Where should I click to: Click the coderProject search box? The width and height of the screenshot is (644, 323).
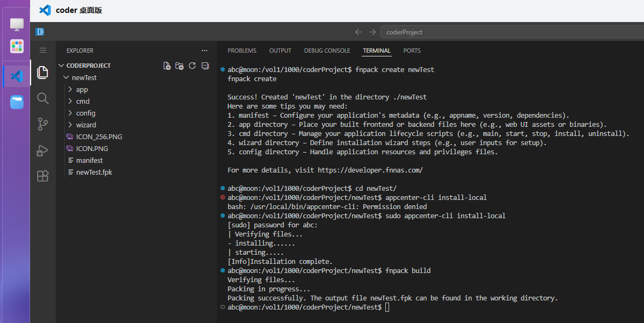click(x=510, y=32)
